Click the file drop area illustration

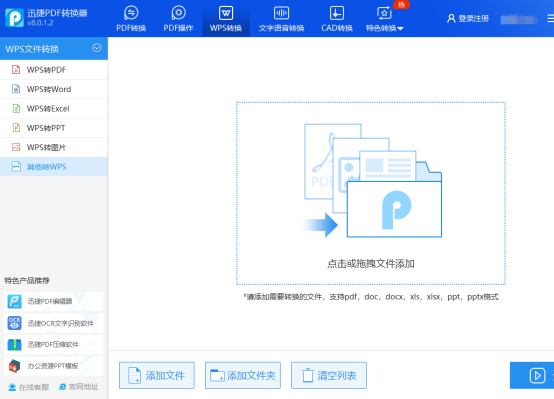(373, 181)
